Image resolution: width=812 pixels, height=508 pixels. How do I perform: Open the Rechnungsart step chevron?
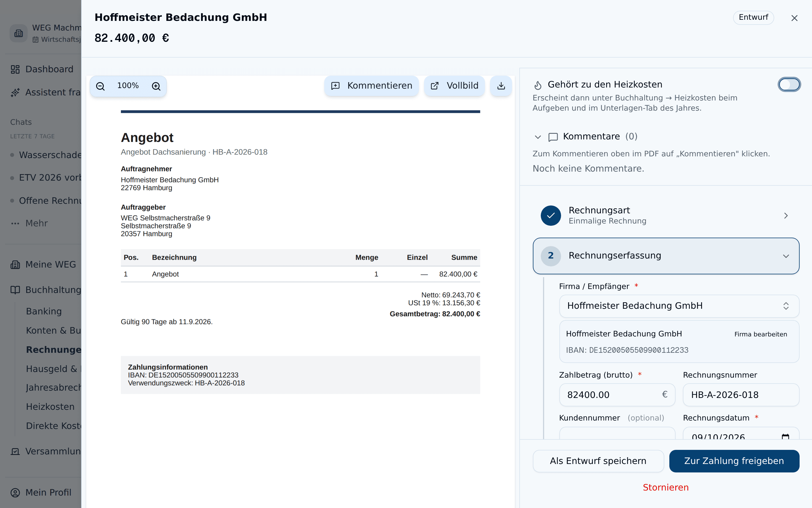tap(786, 216)
